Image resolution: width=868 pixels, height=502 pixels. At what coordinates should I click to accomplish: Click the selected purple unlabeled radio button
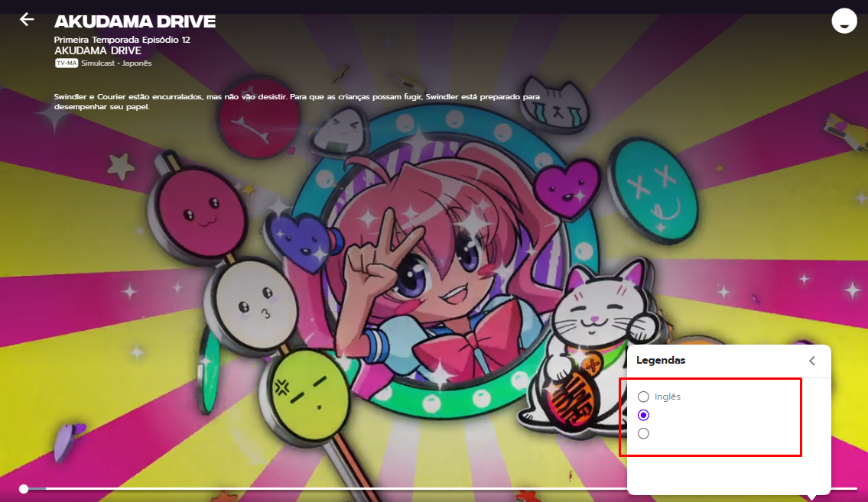(643, 415)
